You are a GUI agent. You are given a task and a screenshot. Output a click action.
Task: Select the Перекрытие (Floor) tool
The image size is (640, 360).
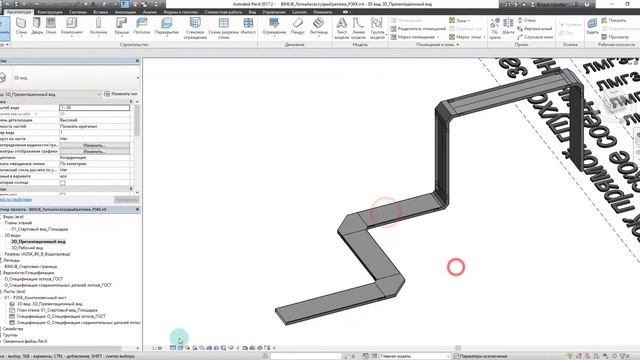coord(167,27)
